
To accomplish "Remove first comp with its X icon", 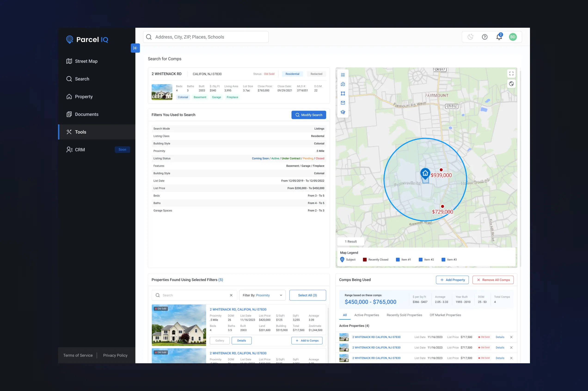I will pyautogui.click(x=511, y=337).
